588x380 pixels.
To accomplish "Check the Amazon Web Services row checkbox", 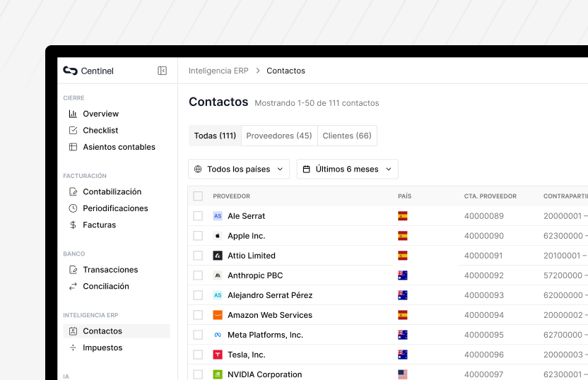I will 198,315.
